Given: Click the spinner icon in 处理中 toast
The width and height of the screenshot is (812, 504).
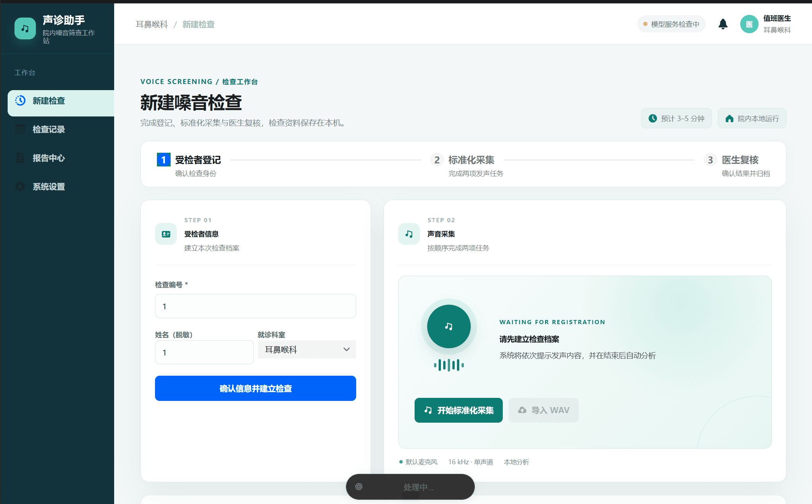Looking at the screenshot, I should (x=359, y=486).
